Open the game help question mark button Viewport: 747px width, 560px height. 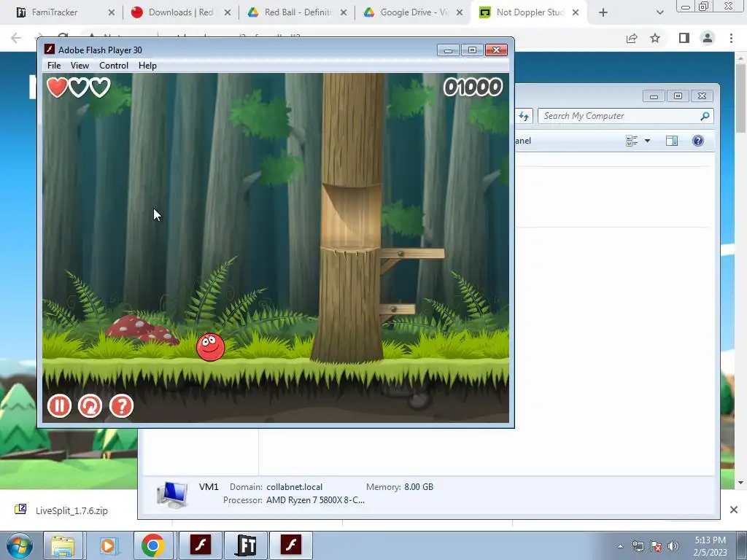tap(122, 406)
